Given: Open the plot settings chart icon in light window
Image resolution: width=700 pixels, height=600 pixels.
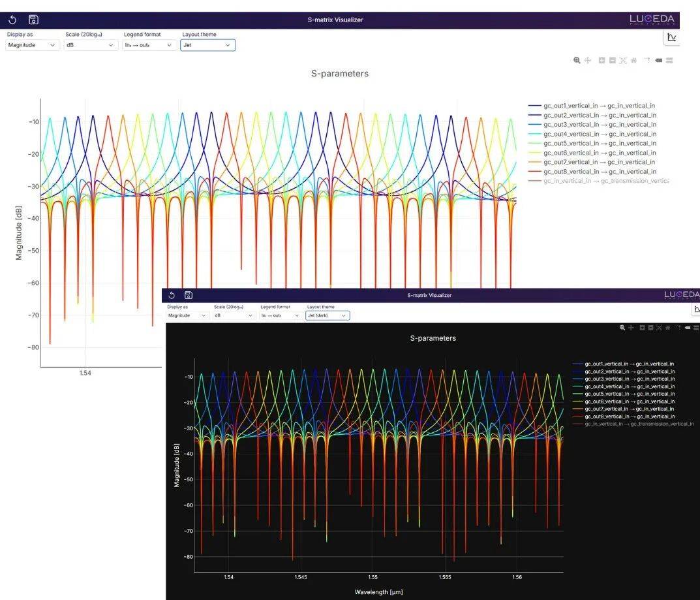Looking at the screenshot, I should coord(671,38).
